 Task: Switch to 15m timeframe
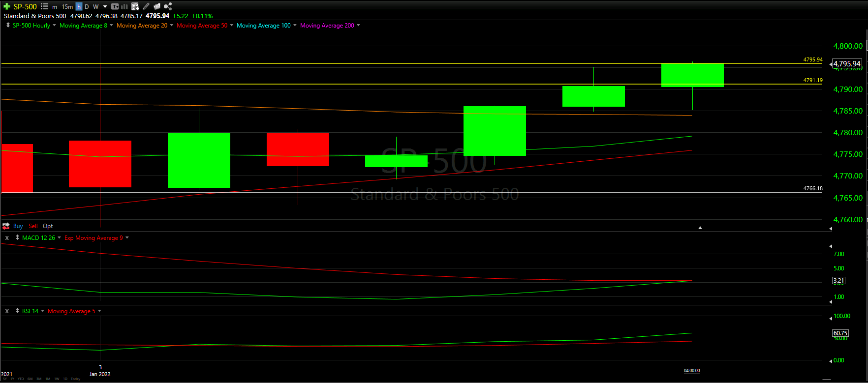click(67, 7)
